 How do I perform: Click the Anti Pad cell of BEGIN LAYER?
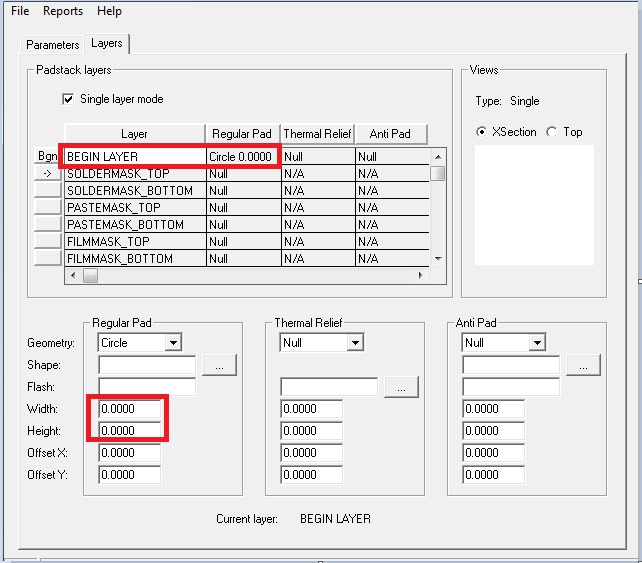(392, 156)
